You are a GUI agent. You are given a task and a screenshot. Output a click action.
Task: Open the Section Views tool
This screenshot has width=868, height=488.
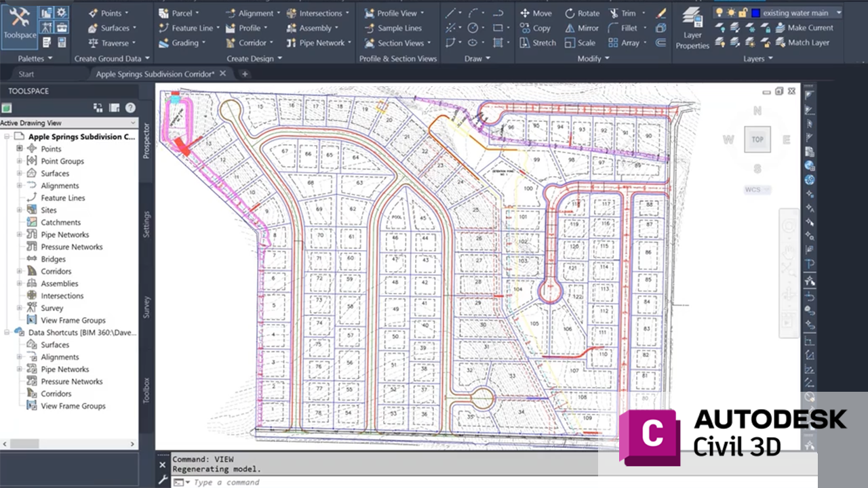(398, 43)
